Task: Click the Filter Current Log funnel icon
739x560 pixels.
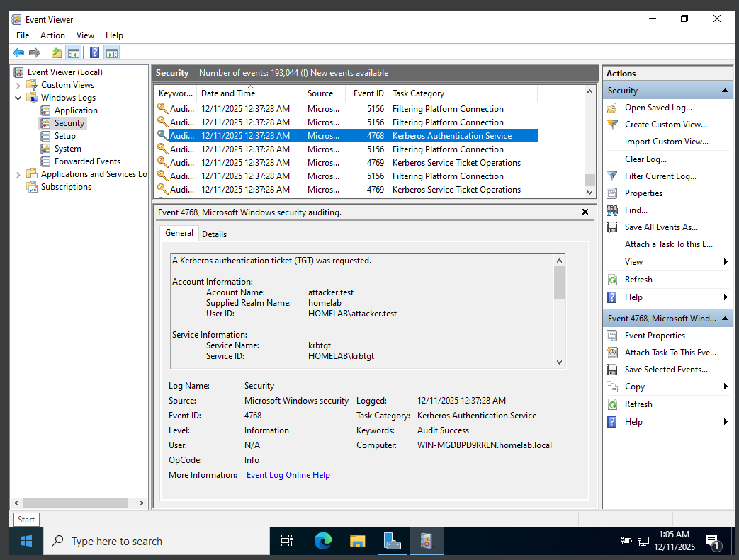Action: click(x=612, y=176)
